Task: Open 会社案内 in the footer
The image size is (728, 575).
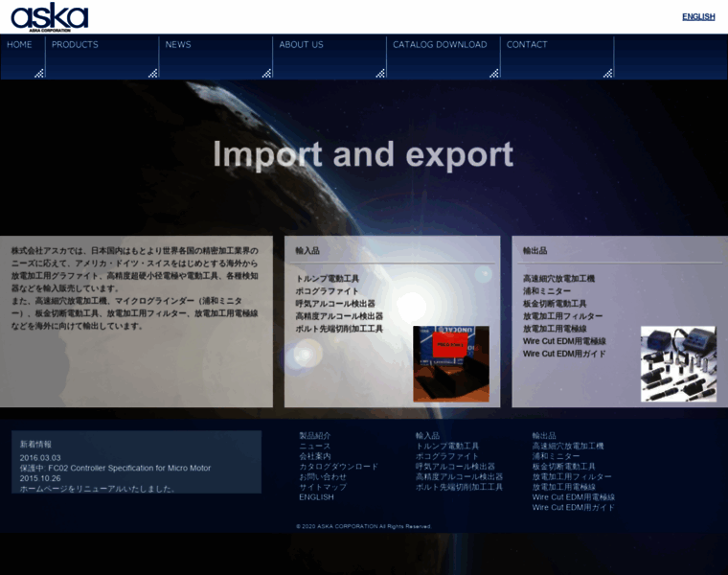Action: pos(315,456)
